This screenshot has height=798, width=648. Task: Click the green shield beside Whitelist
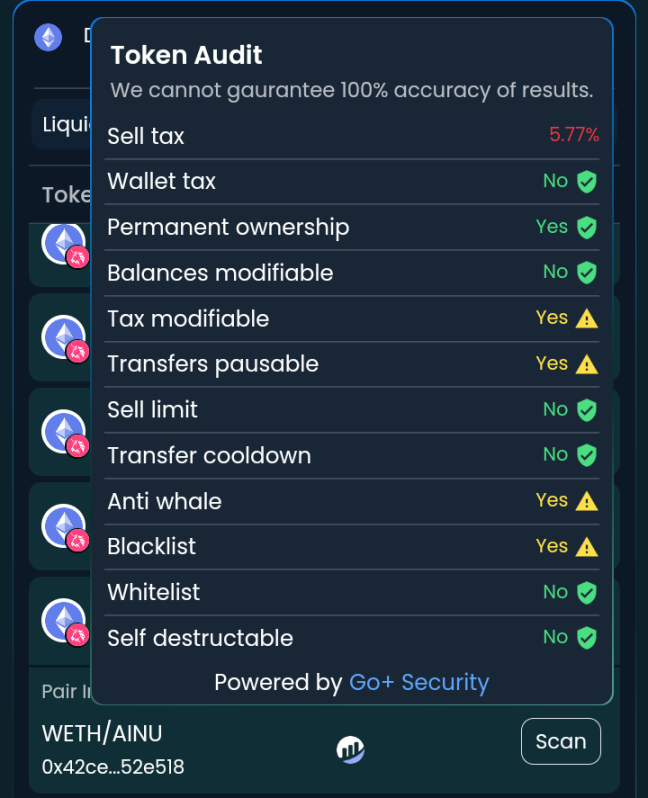(x=587, y=593)
